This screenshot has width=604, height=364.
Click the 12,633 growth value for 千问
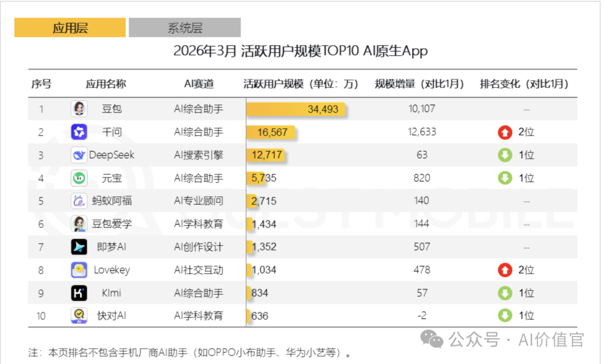[422, 132]
